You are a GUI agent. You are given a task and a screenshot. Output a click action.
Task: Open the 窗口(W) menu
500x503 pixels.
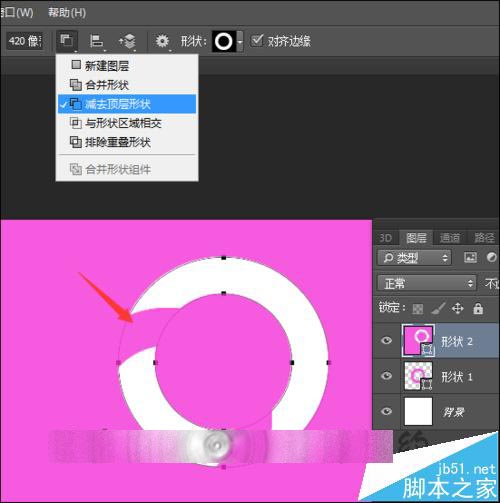(x=17, y=13)
